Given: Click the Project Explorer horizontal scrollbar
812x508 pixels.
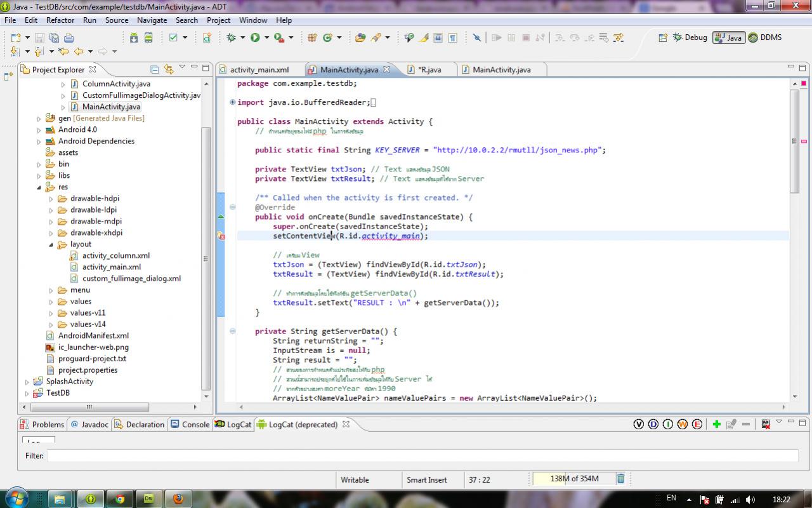Looking at the screenshot, I should pos(89,407).
